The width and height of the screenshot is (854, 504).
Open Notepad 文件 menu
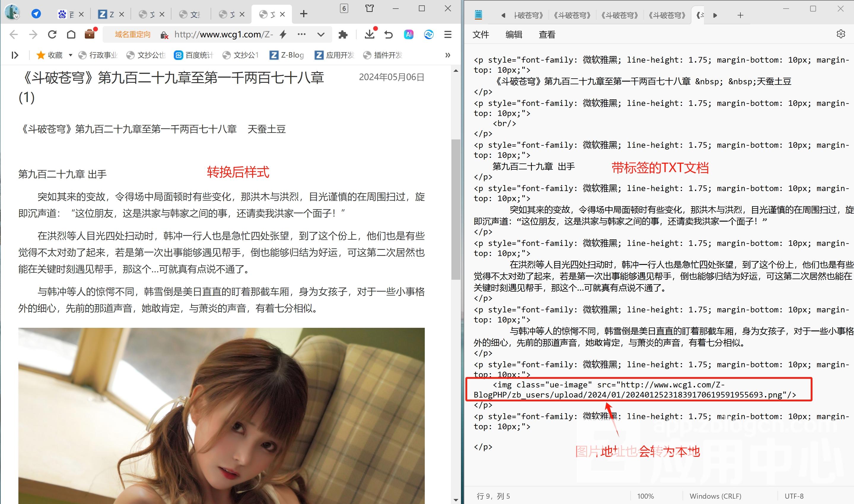pos(481,34)
